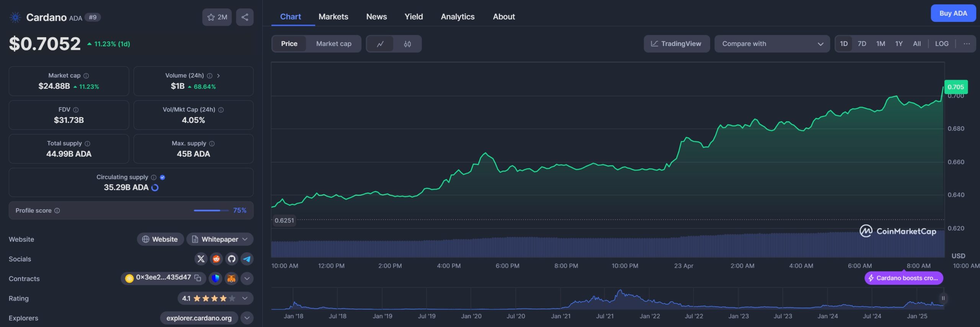Viewport: 980px width, 327px height.
Task: Open the Cardano Website link
Action: (x=160, y=239)
